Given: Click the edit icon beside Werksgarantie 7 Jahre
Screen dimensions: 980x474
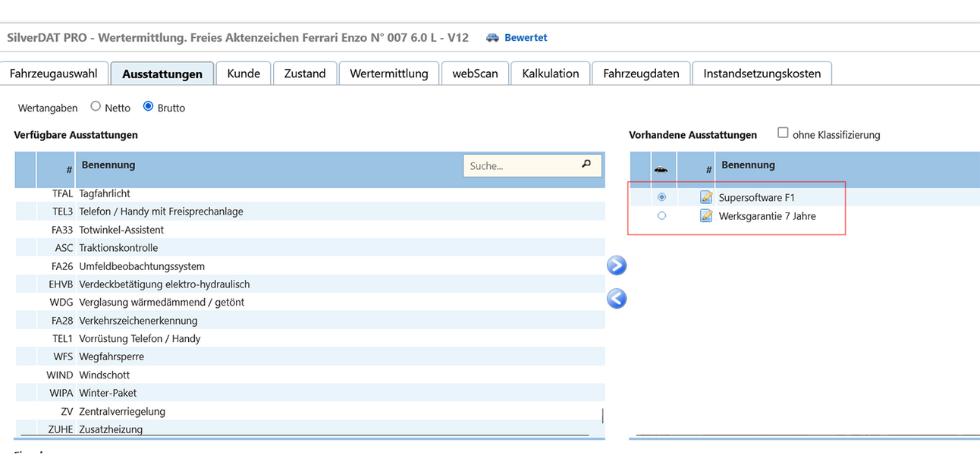Looking at the screenshot, I should (x=706, y=216).
